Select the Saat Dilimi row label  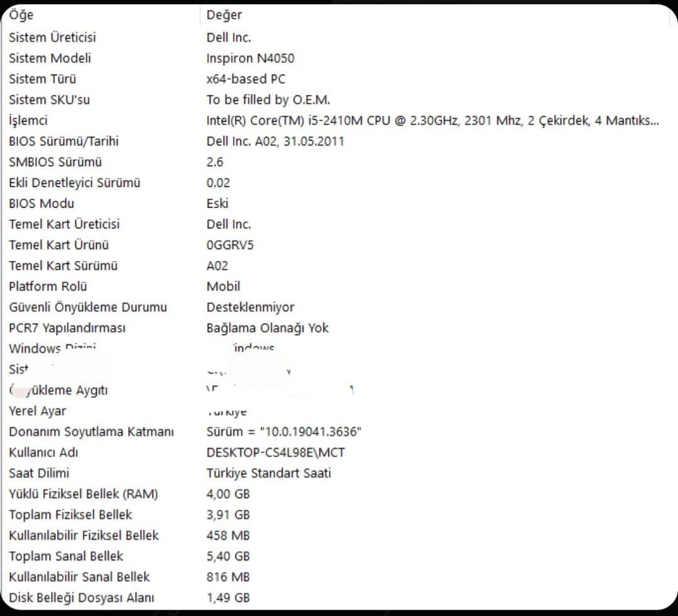(39, 473)
